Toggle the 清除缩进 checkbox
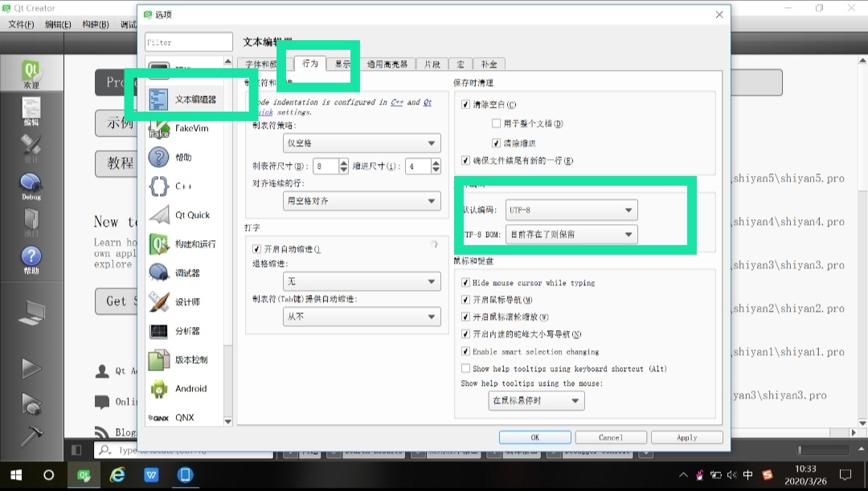 click(496, 143)
